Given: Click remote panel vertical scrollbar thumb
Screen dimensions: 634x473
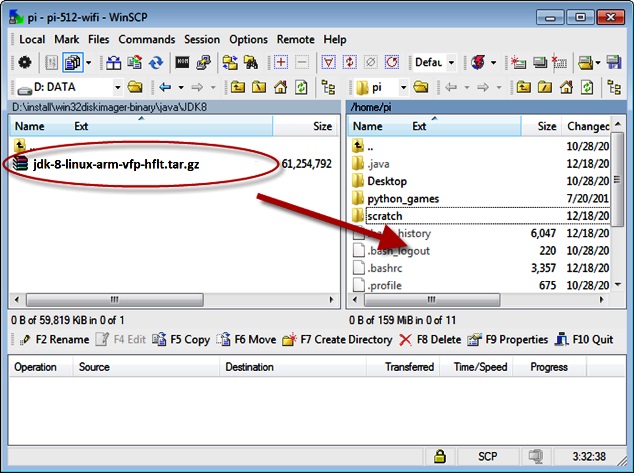Looking at the screenshot, I should pos(617,179).
